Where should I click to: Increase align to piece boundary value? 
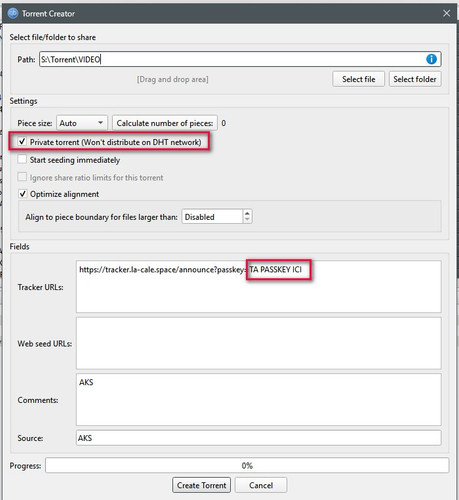click(x=247, y=213)
